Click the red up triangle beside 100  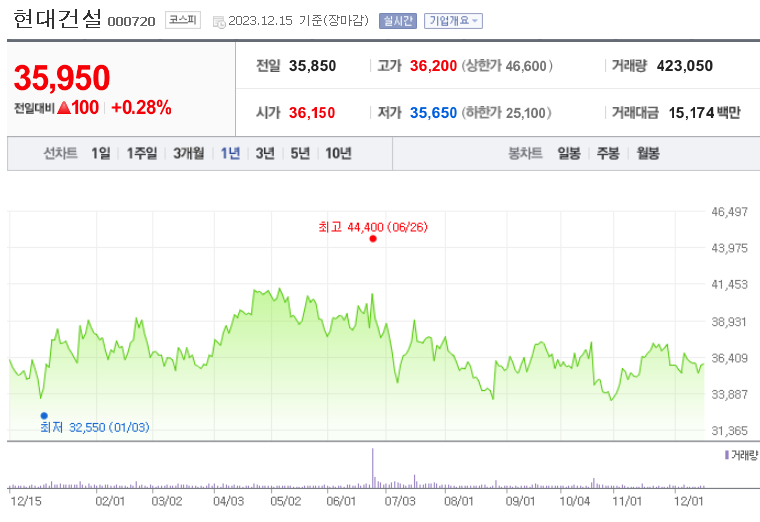pyautogui.click(x=64, y=108)
